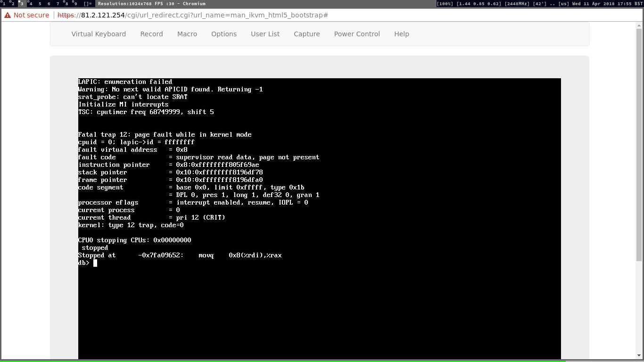Image resolution: width=644 pixels, height=362 pixels.
Task: Click the layout symbol in the status bar
Action: [88, 3]
